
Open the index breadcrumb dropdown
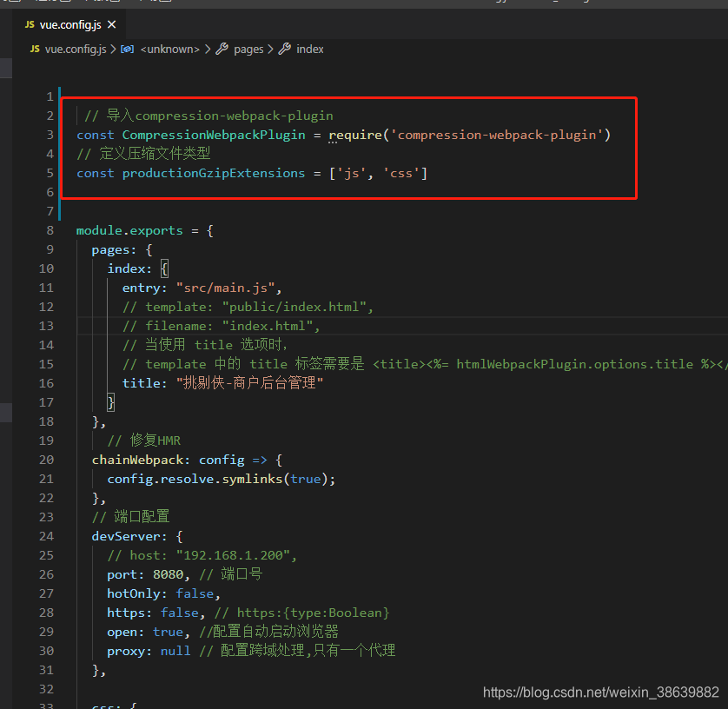310,49
